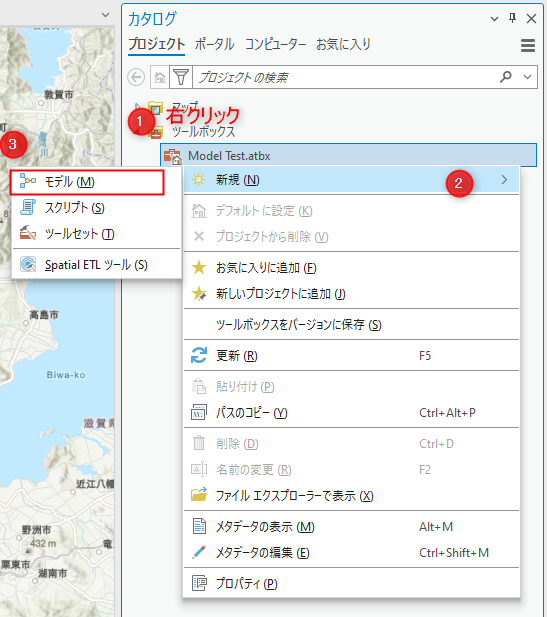Viewport: 547px width, 617px height.
Task: Click the document icon beside メタデータの表示
Action: click(x=199, y=526)
